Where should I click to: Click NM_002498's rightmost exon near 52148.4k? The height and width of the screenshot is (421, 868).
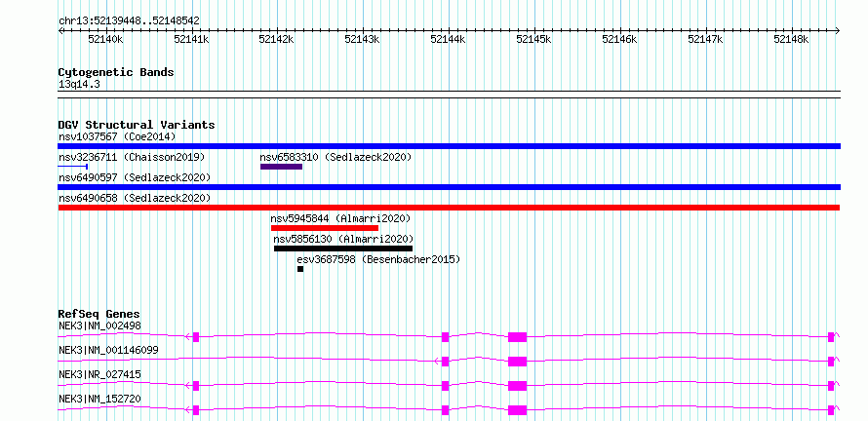coord(831,337)
